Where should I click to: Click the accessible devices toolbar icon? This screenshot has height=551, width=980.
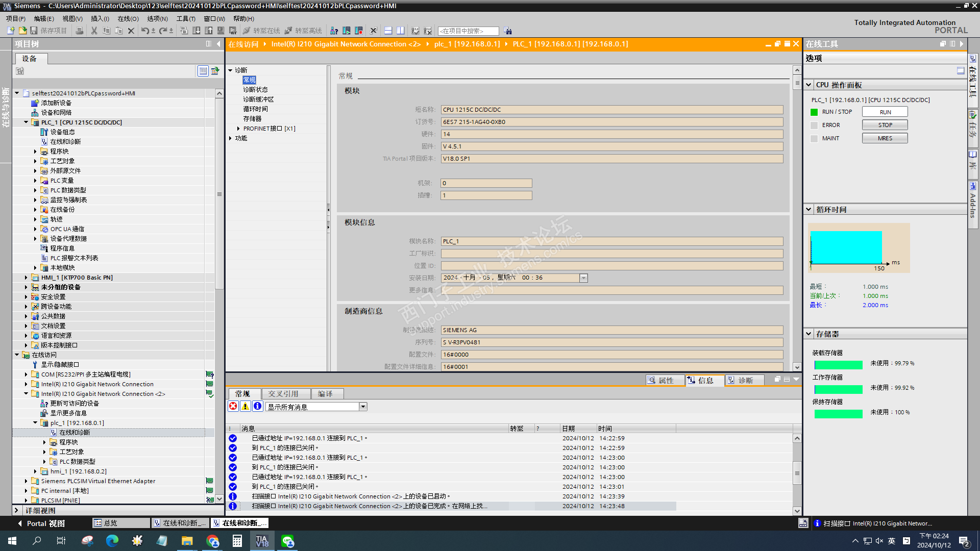(x=334, y=31)
